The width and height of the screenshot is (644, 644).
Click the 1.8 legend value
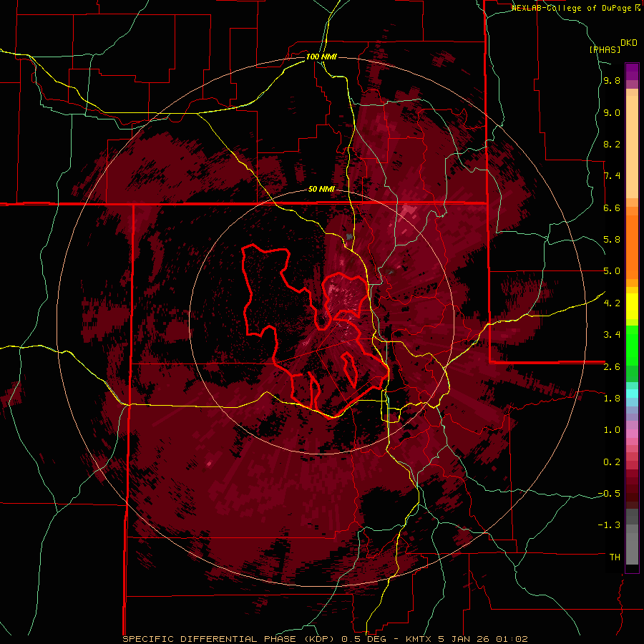click(x=612, y=399)
